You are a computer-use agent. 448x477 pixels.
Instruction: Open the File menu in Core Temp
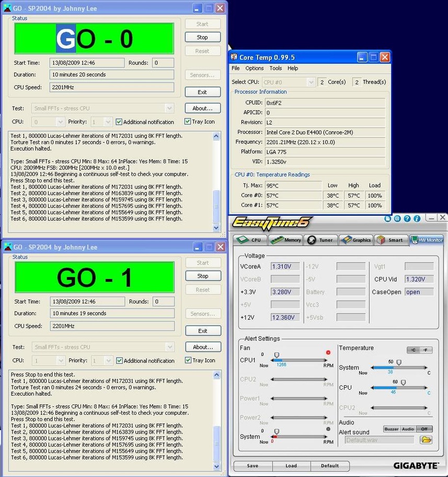tap(236, 68)
